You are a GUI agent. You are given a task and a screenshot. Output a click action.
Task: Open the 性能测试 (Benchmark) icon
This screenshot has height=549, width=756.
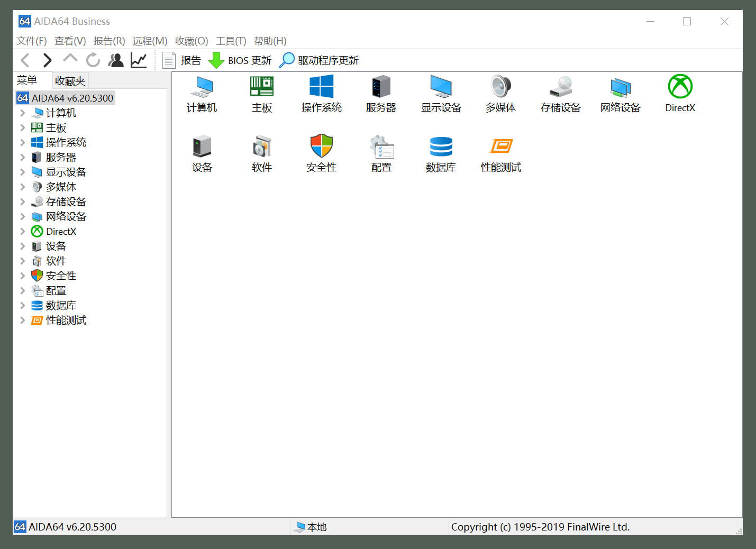pyautogui.click(x=500, y=153)
